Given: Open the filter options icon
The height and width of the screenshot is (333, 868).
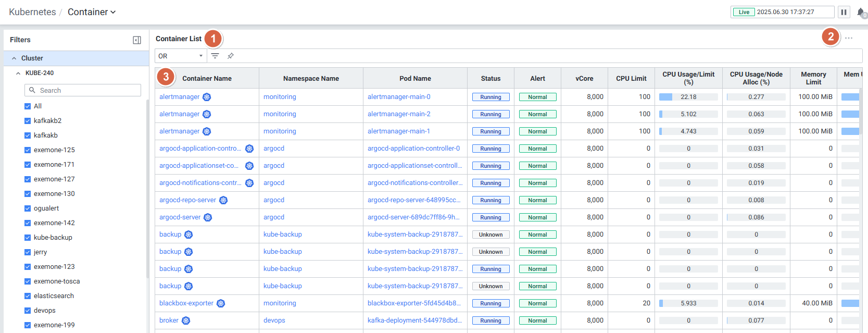Looking at the screenshot, I should tap(215, 56).
